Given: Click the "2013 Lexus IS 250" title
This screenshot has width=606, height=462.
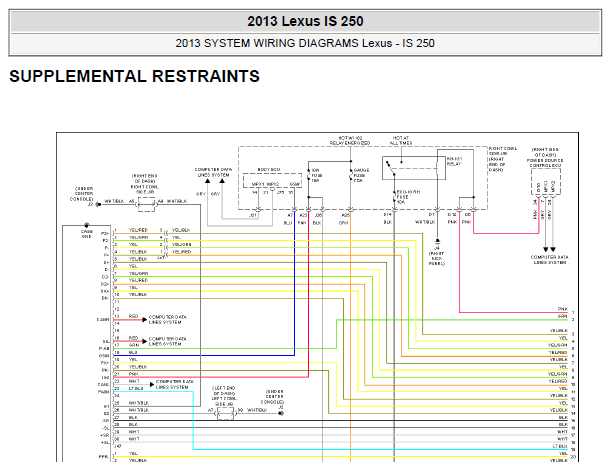Looking at the screenshot, I should pyautogui.click(x=305, y=21).
